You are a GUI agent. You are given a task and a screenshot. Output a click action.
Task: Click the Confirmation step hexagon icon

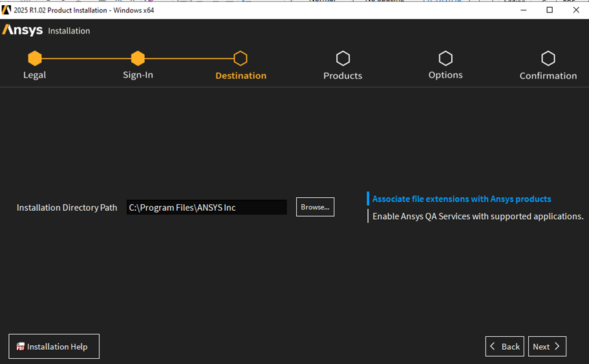click(x=548, y=59)
